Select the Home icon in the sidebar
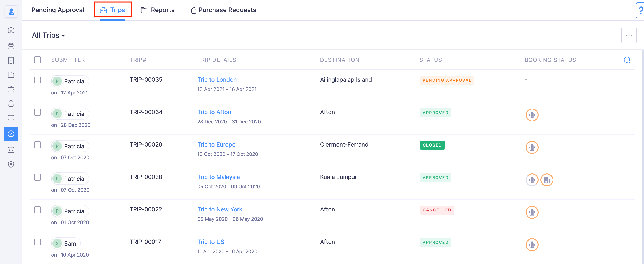Viewport: 644px width, 264px height. tap(11, 30)
